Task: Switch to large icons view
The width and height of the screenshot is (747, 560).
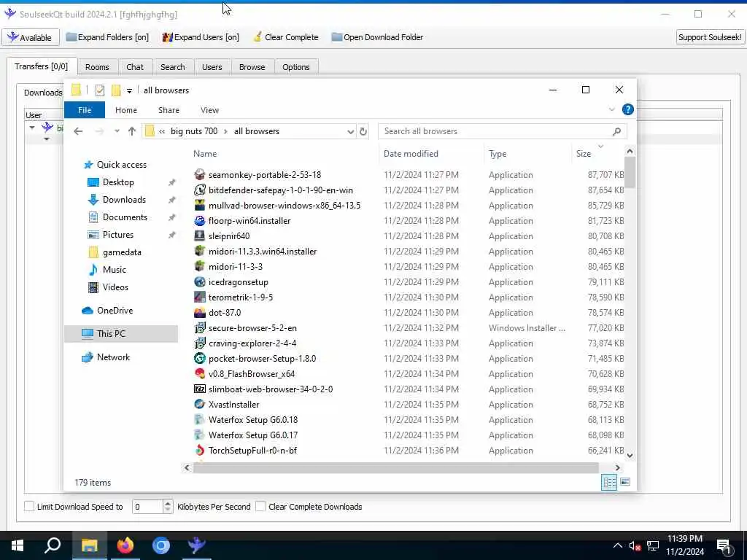Action: click(625, 482)
